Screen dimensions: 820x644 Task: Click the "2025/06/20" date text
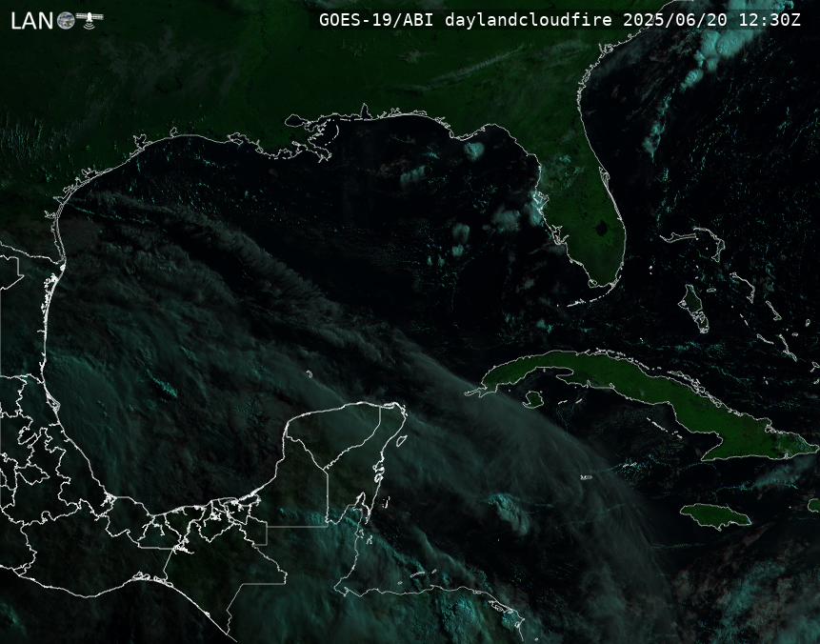[x=675, y=20]
